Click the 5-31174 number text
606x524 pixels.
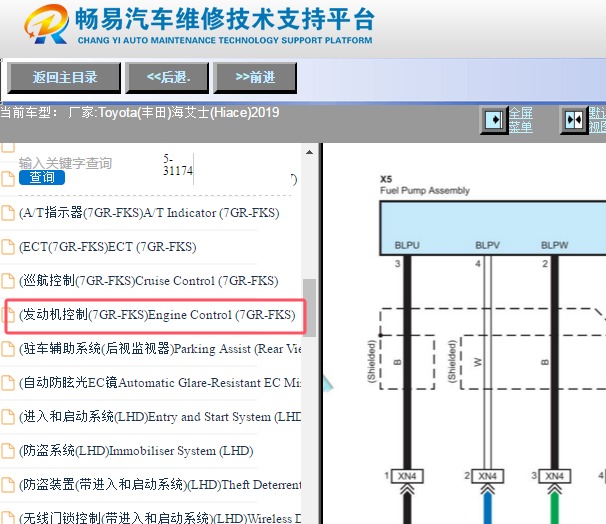(177, 165)
